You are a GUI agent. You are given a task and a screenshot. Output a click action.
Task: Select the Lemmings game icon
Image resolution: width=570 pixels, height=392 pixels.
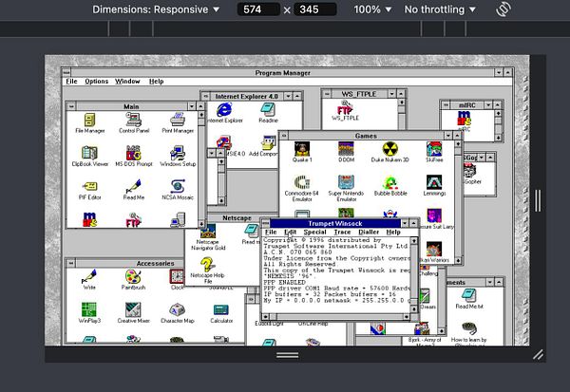434,185
